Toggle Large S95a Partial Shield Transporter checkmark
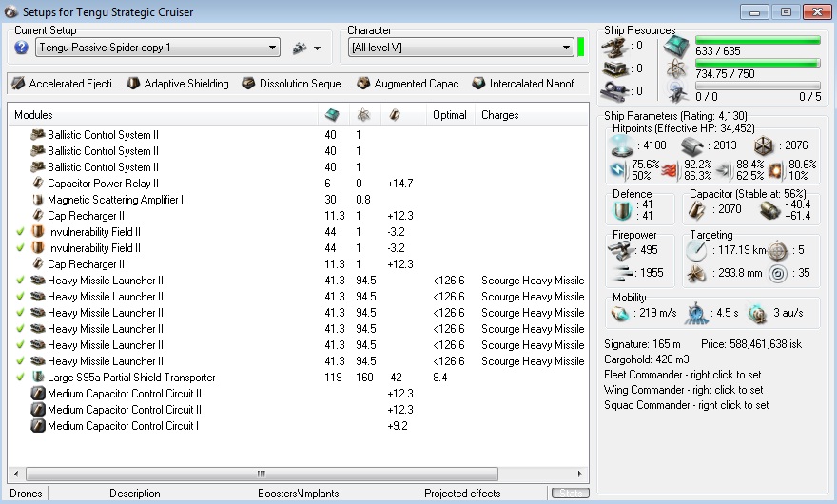 [x=20, y=377]
